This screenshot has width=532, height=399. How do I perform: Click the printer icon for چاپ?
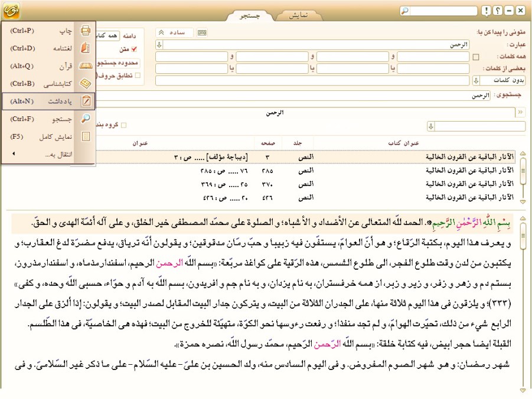click(x=86, y=31)
